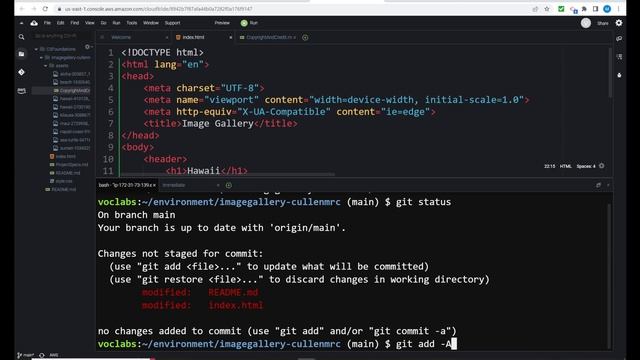
Task: Click the Preview button
Action: [222, 23]
